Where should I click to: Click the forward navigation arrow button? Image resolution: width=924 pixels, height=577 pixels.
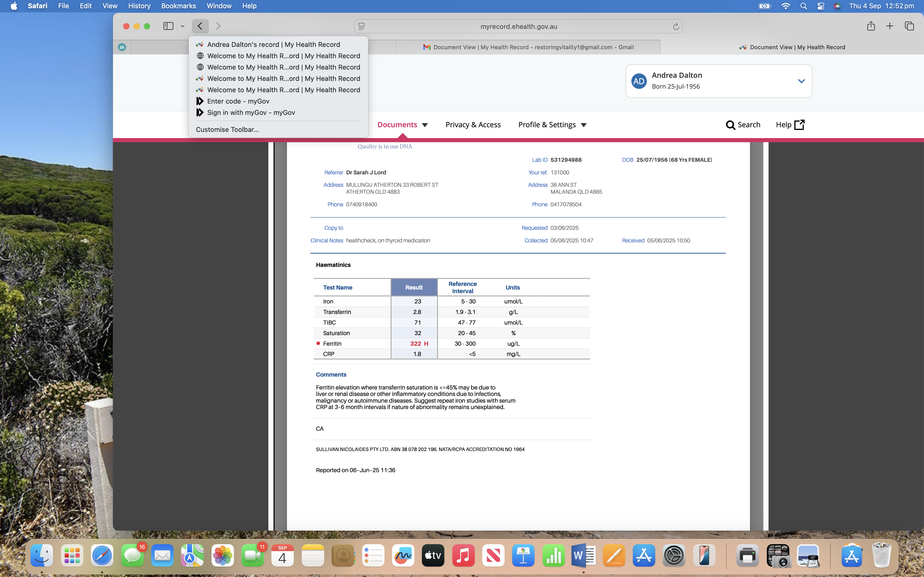[218, 26]
